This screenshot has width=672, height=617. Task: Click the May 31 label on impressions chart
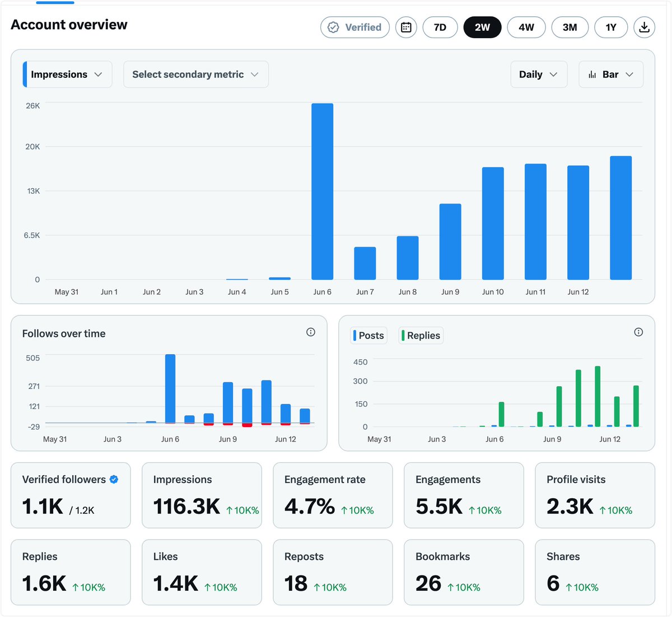67,292
